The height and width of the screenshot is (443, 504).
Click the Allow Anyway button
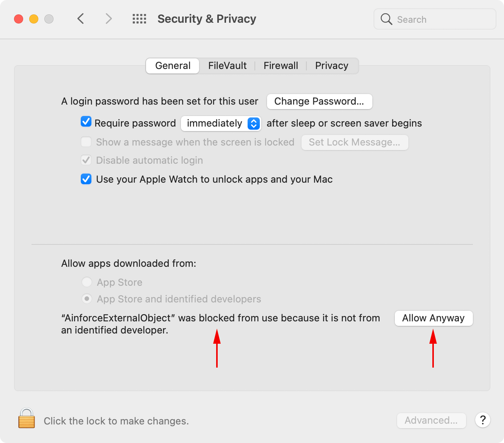433,318
